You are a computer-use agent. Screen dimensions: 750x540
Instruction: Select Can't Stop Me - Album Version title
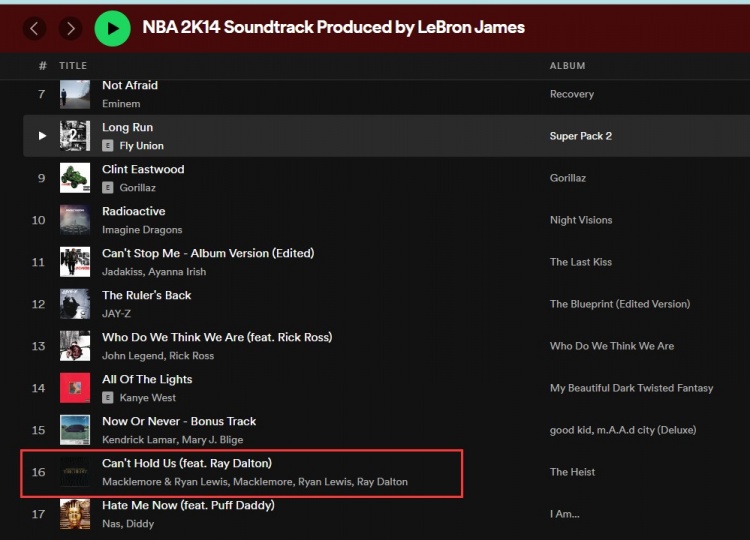click(x=208, y=253)
